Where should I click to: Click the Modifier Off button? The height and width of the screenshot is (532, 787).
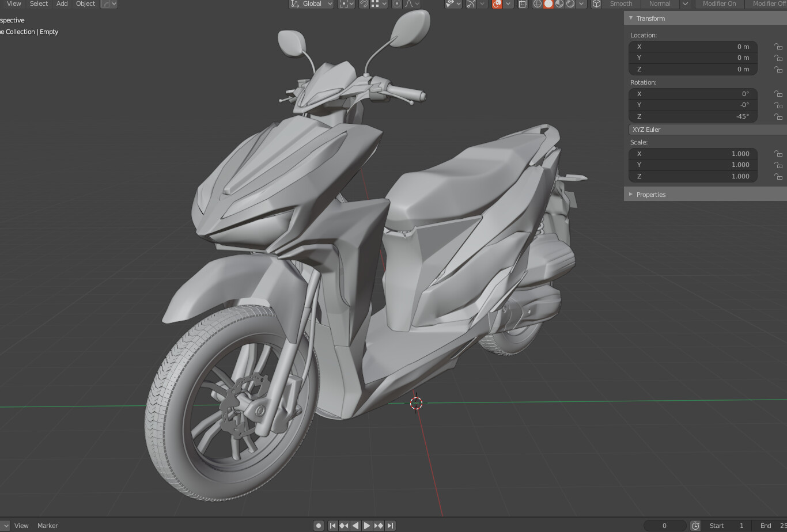click(766, 3)
